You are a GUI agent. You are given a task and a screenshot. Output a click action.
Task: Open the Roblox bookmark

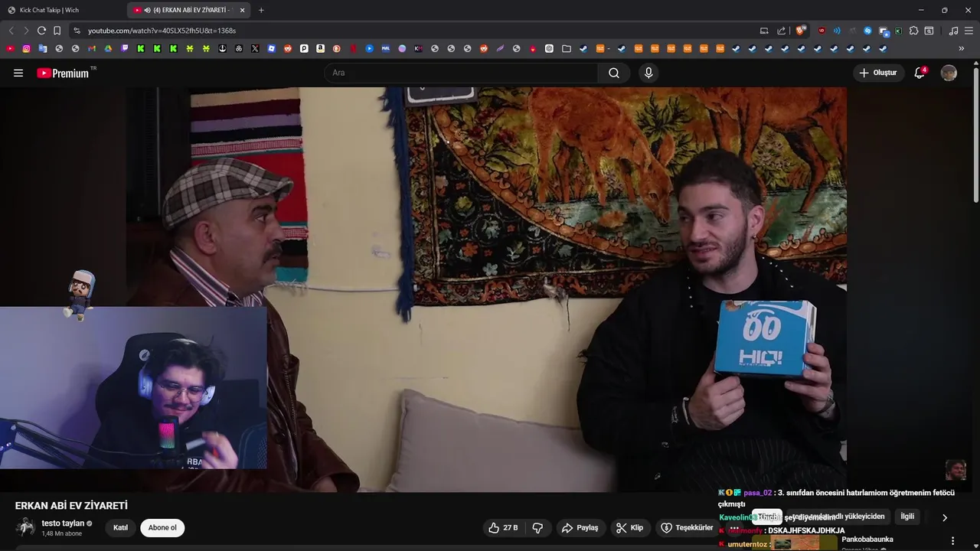tap(271, 48)
